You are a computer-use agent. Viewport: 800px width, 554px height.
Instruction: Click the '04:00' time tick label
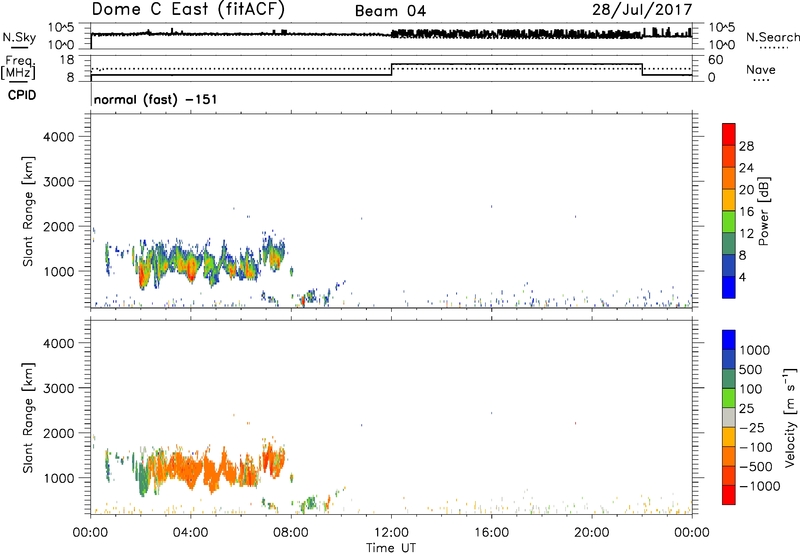(x=190, y=533)
